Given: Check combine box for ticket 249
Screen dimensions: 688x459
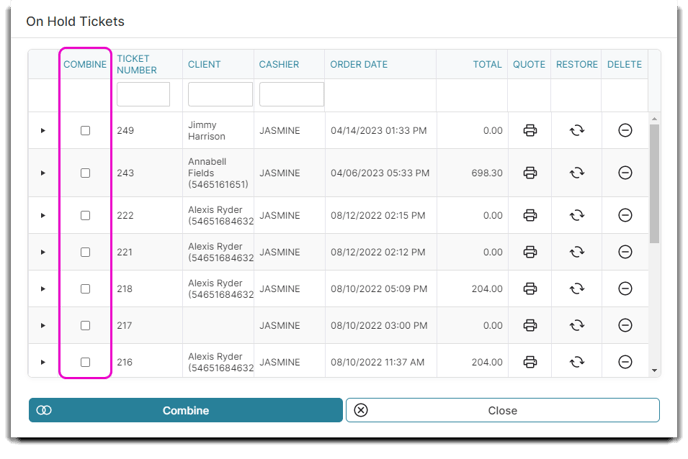Looking at the screenshot, I should 85,131.
